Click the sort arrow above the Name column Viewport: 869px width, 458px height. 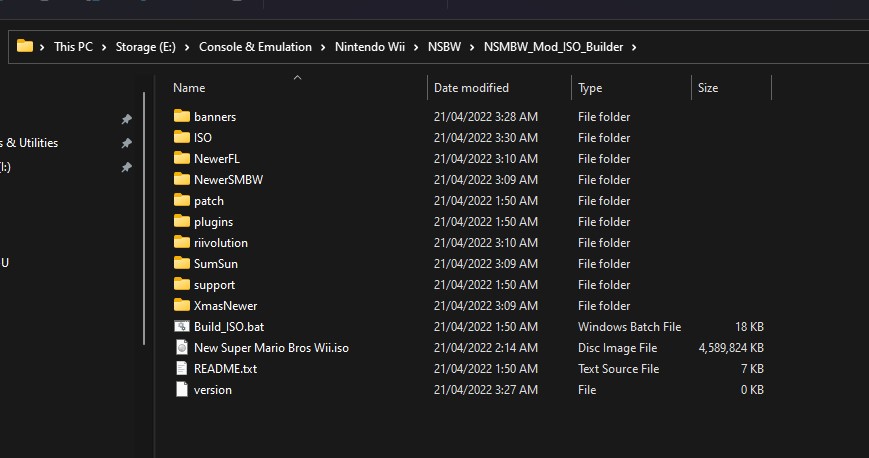coord(297,78)
